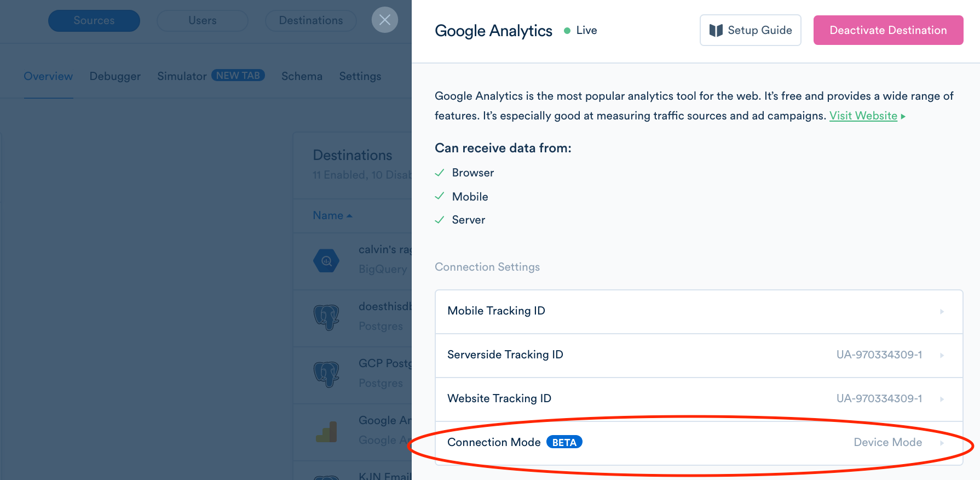Click the doesthisdb Postgres elephant icon
Viewport: 980px width, 480px height.
point(326,317)
